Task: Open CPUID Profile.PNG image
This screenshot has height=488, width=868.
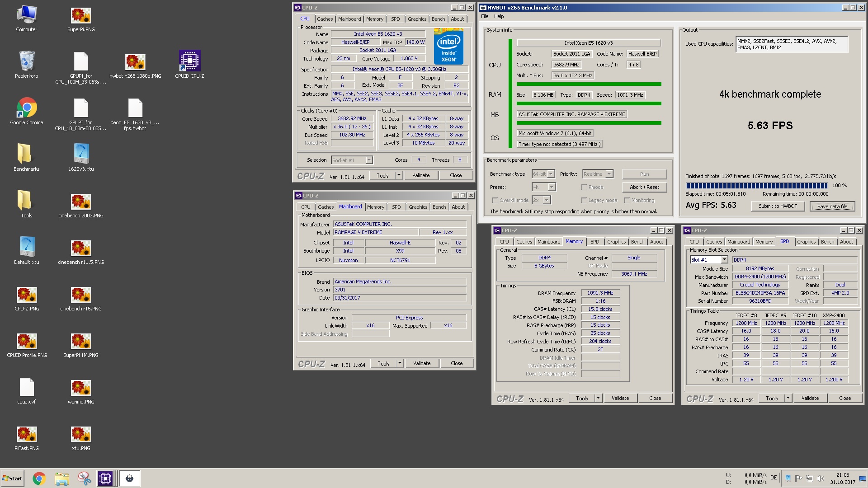Action: point(26,344)
